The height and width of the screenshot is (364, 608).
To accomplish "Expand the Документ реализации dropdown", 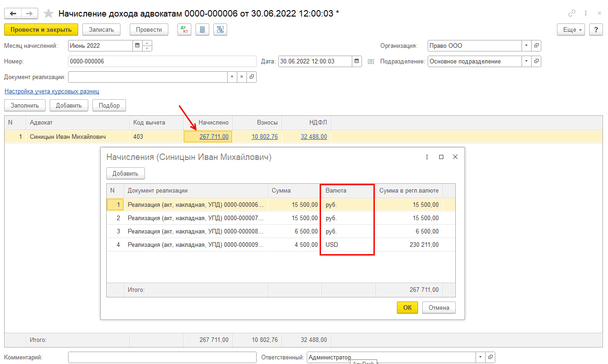I will [232, 77].
